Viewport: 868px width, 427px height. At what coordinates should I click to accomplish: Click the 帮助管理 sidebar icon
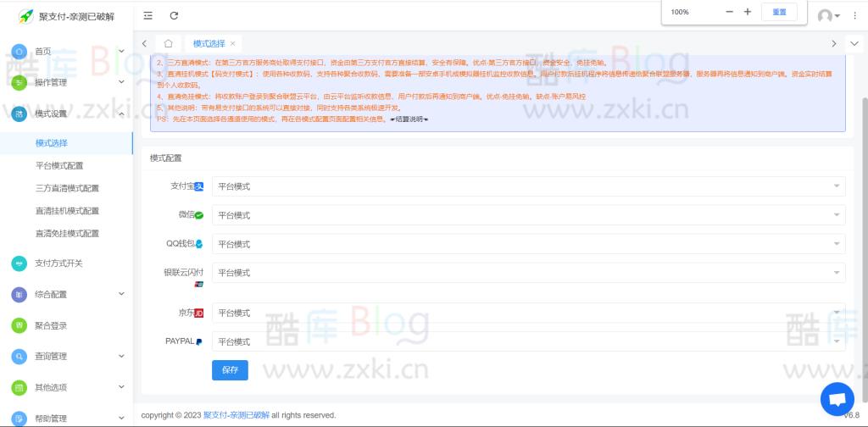tap(19, 419)
